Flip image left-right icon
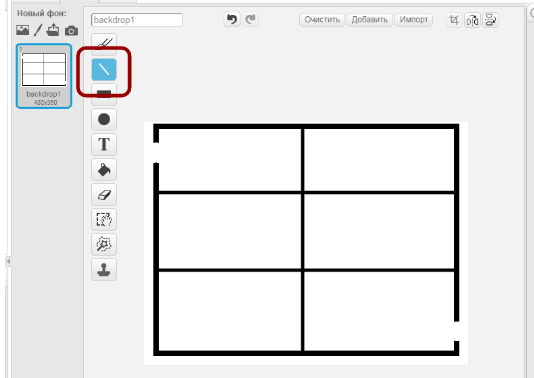 tap(472, 20)
